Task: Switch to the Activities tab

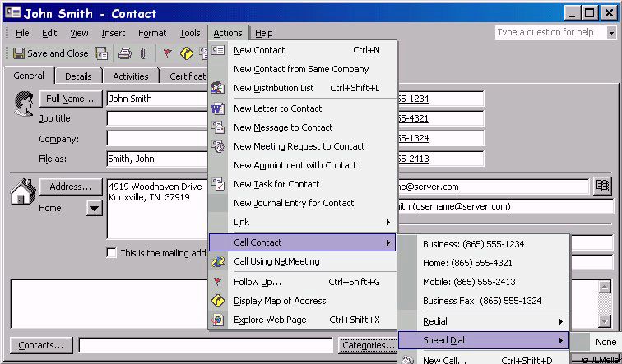Action: (131, 76)
